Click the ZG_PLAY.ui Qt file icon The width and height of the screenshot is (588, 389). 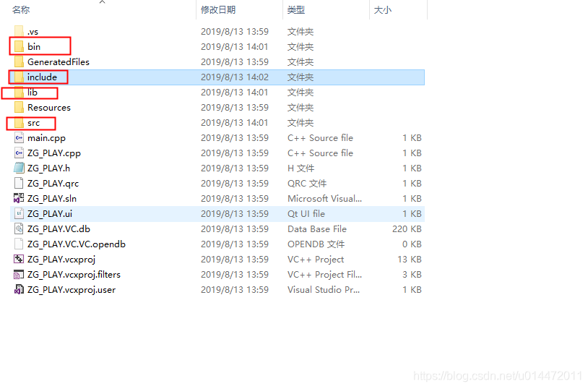coord(19,213)
